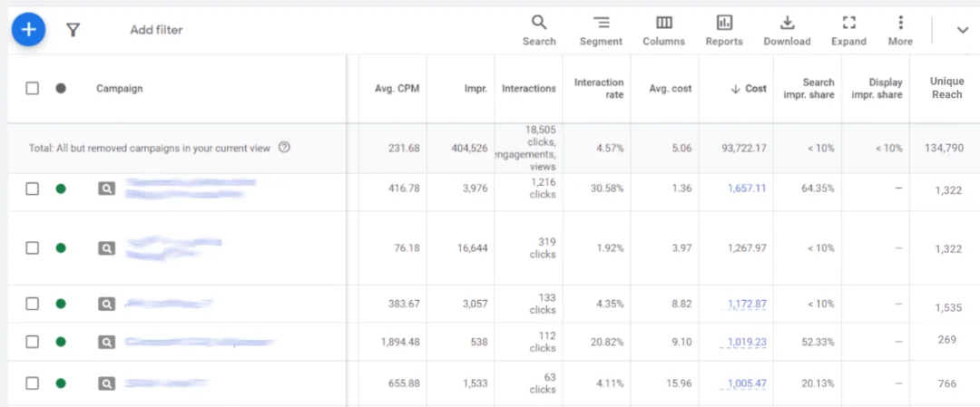This screenshot has width=980, height=407.
Task: Click Avg. CPM value 1,894.48
Action: 400,342
